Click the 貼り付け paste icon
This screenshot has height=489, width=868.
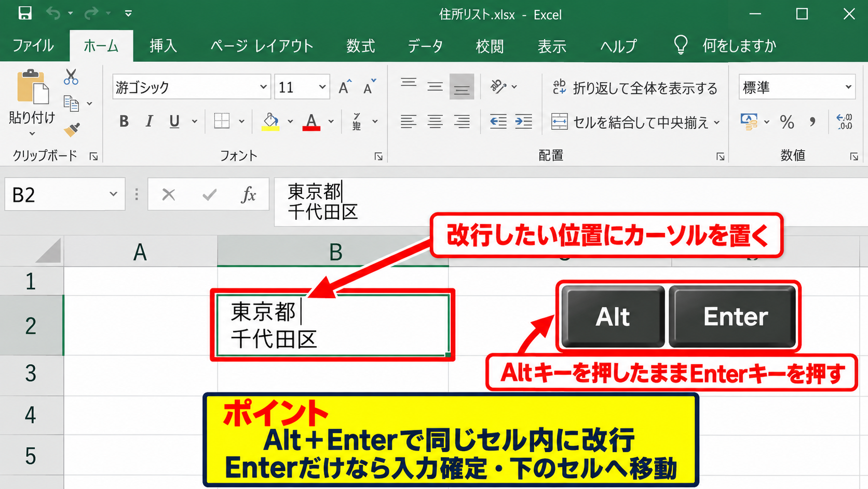(32, 87)
